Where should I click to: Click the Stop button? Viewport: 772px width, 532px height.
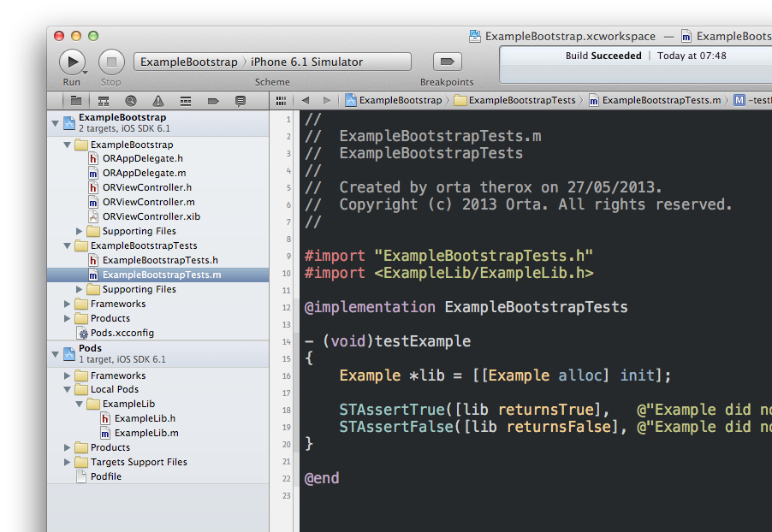click(111, 62)
